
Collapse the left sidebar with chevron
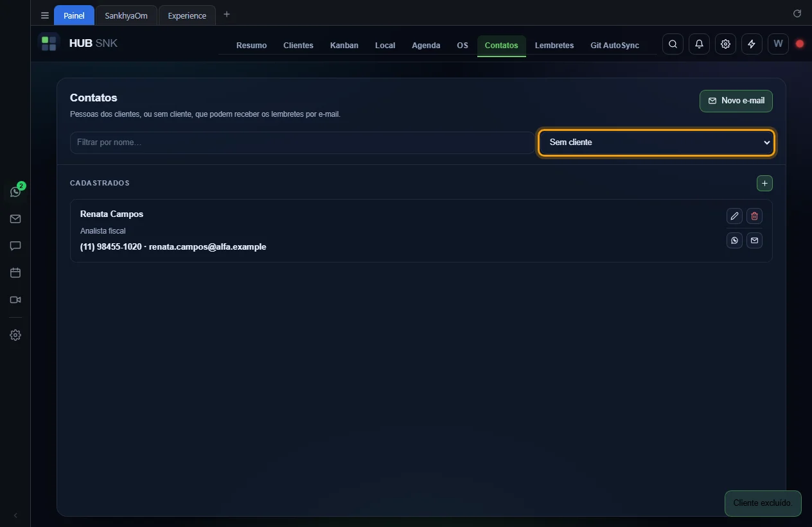(x=15, y=515)
